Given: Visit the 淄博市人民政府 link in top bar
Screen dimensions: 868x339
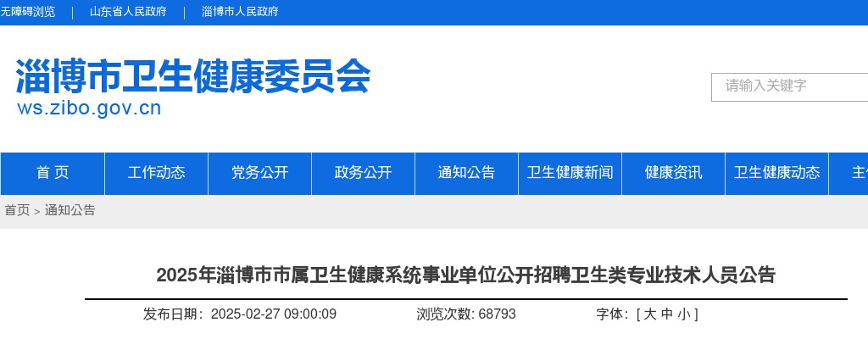Looking at the screenshot, I should click(240, 12).
